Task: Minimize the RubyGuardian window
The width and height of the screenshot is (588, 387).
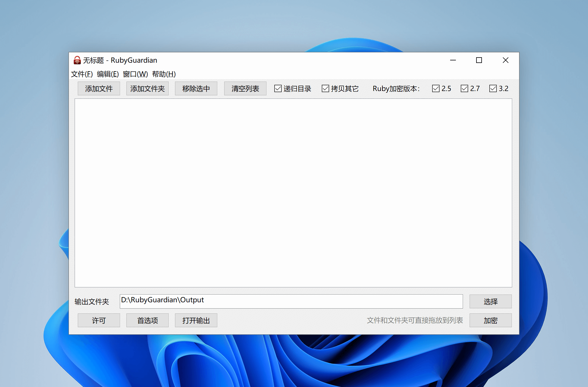Action: tap(453, 60)
